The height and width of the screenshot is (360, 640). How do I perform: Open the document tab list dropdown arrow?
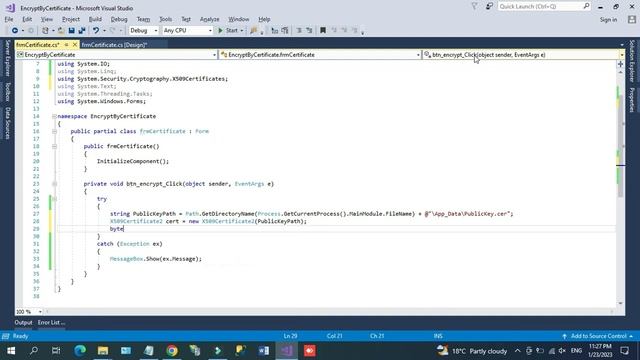(622, 45)
